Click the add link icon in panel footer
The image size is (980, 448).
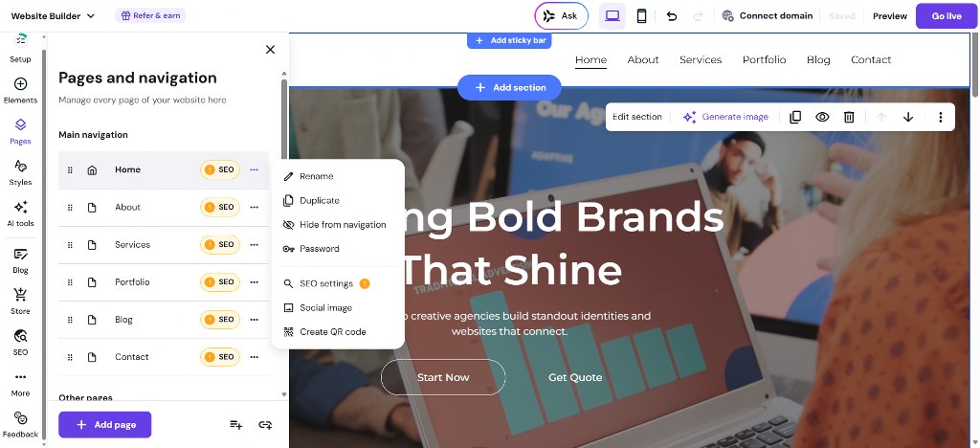pyautogui.click(x=265, y=425)
